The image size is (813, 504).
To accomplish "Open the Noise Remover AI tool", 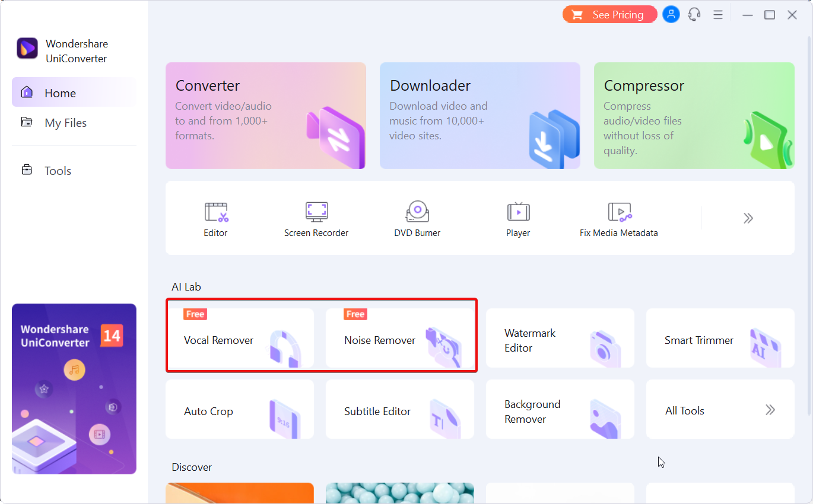I will pyautogui.click(x=400, y=338).
